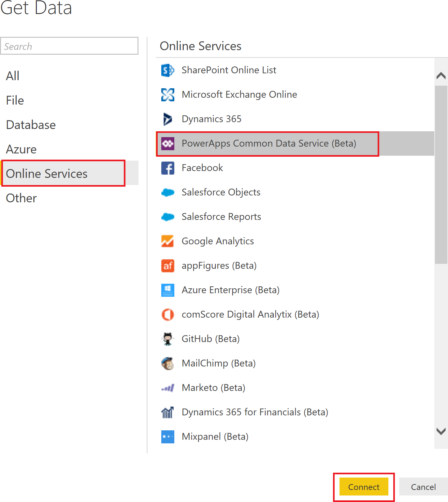Click the Salesforce Reports cloud icon
The height and width of the screenshot is (502, 448).
[168, 217]
